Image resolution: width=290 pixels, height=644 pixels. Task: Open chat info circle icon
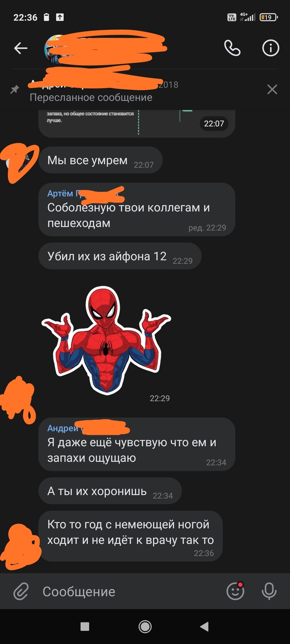coord(271,48)
